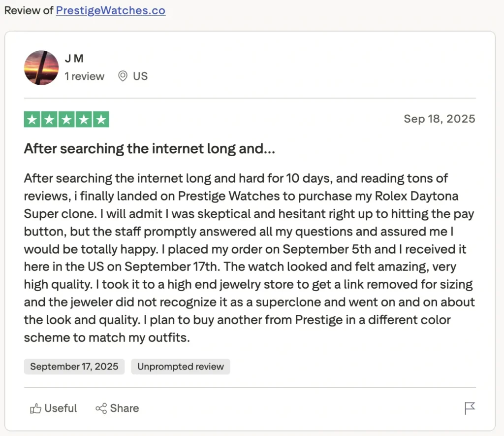Screen dimensions: 504x436
Task: Click the middle star of the rating bar
Action: [67, 119]
